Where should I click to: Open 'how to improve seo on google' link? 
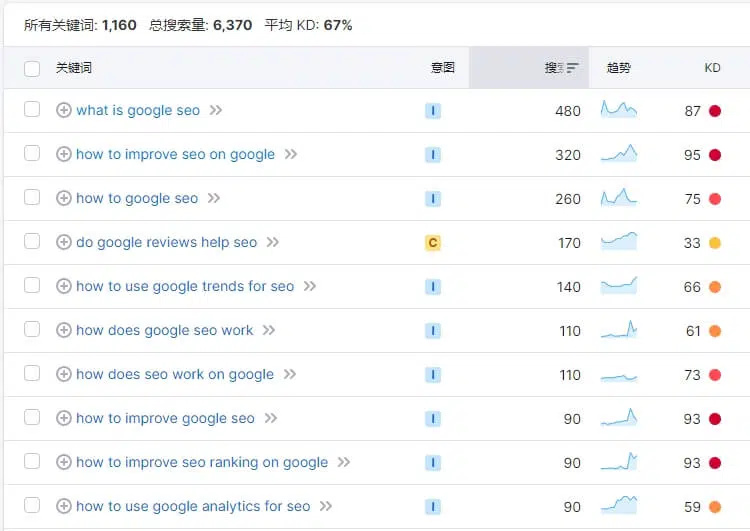[x=176, y=155]
